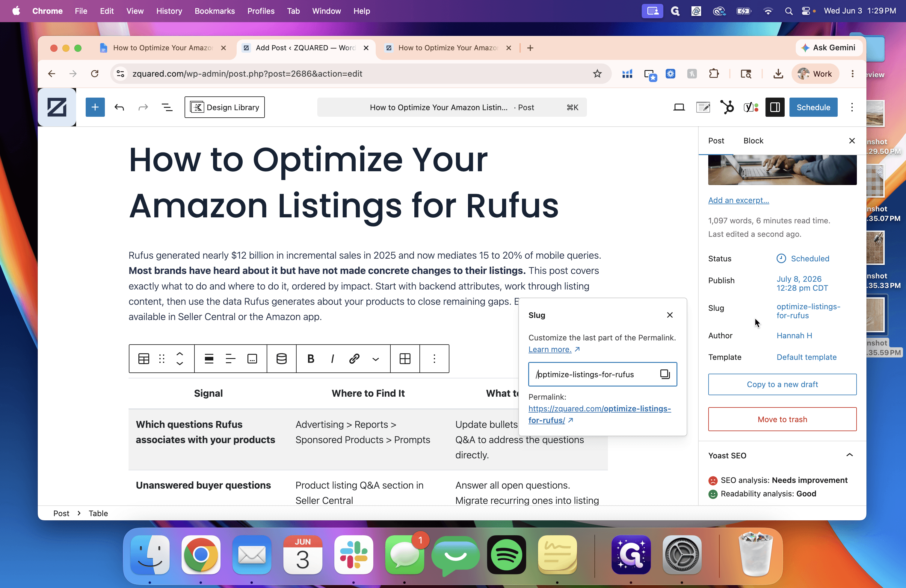Switch to the Block tab
The image size is (906, 588).
(x=753, y=141)
